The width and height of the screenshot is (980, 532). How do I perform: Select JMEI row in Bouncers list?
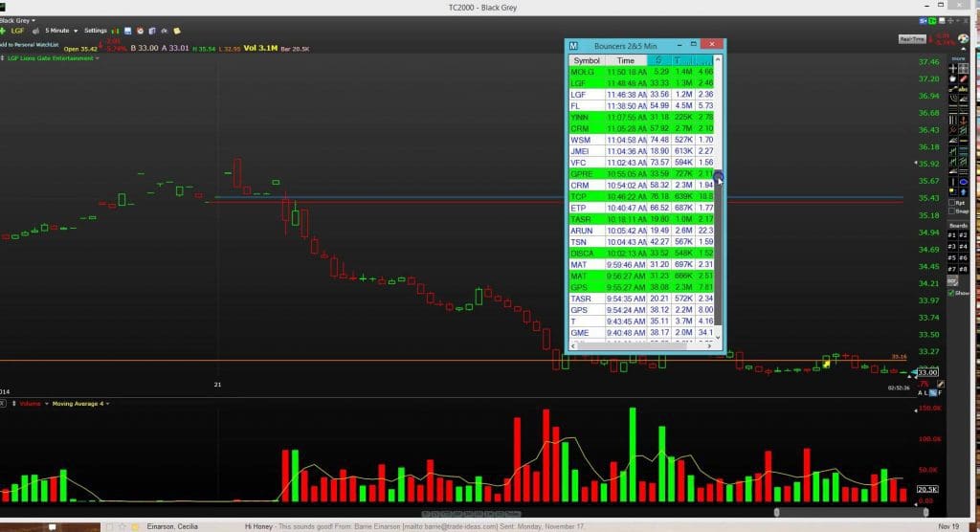[641, 151]
